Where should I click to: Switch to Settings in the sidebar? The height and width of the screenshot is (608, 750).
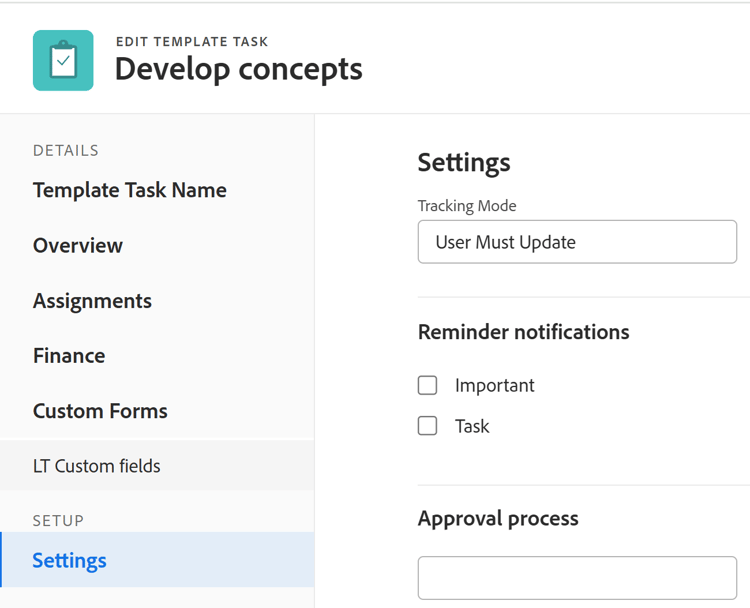click(x=70, y=560)
